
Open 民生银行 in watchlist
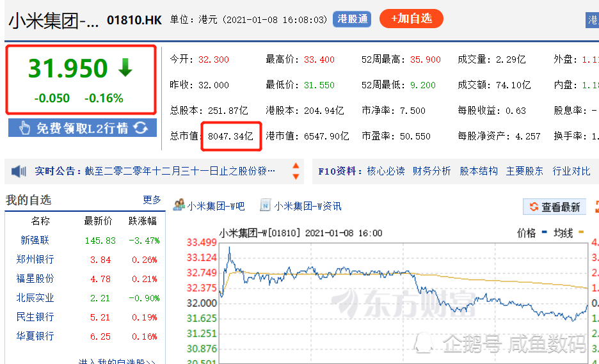point(35,317)
